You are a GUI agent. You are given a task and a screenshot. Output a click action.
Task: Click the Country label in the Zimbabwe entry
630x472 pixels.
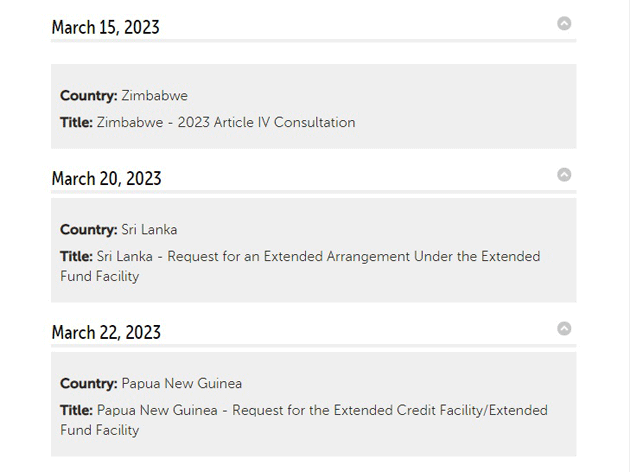(x=88, y=96)
